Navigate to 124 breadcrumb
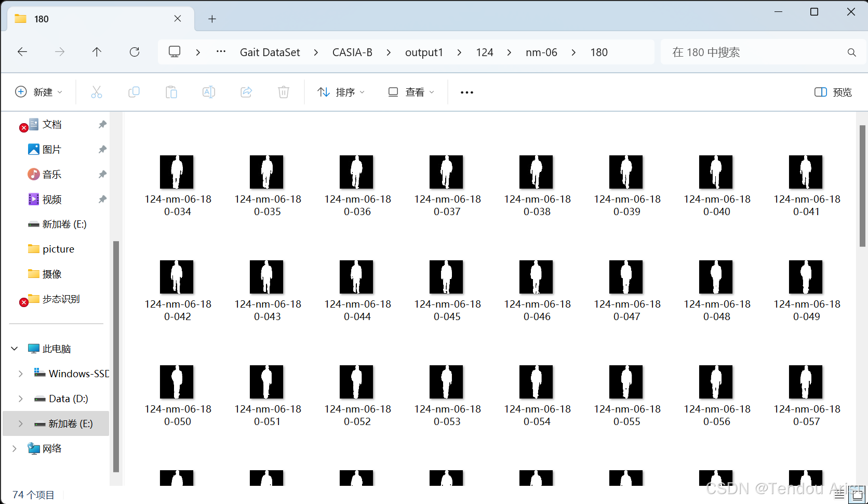This screenshot has height=504, width=868. pyautogui.click(x=485, y=52)
